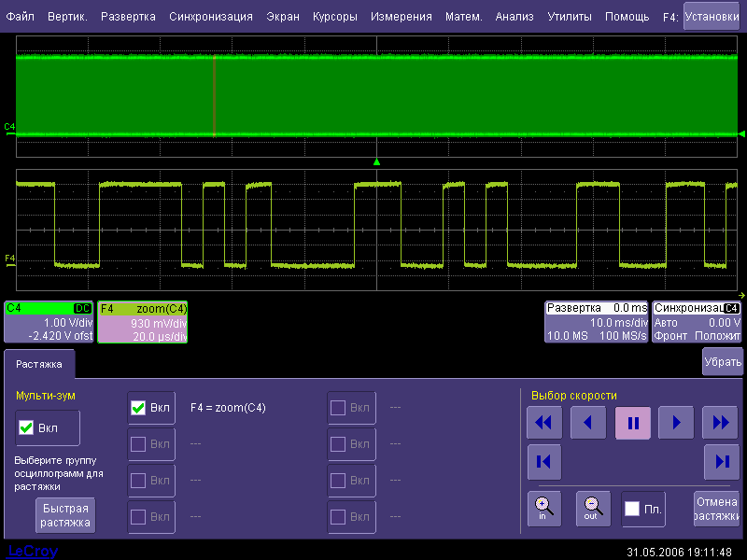Jump to waveform end button
747x560 pixels.
[720, 461]
